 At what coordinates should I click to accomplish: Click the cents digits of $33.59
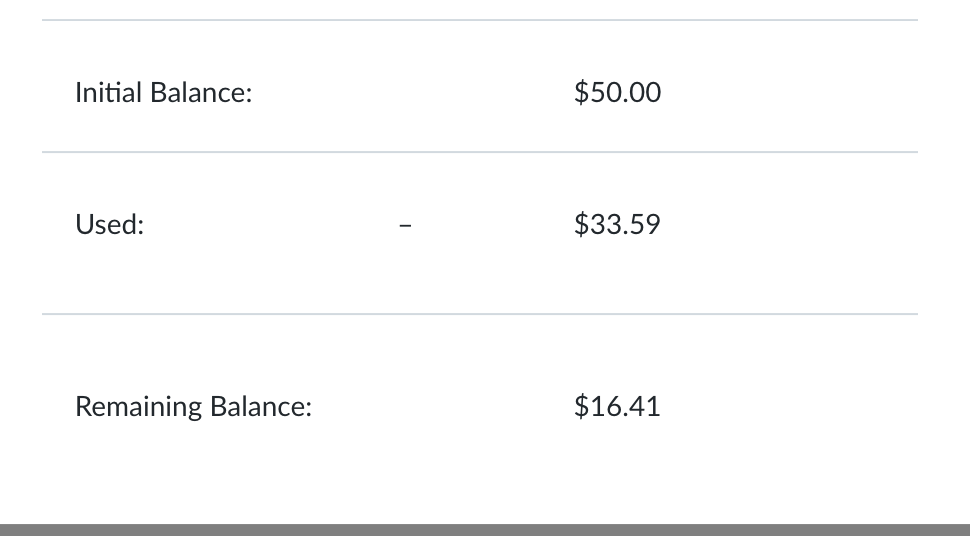(646, 224)
